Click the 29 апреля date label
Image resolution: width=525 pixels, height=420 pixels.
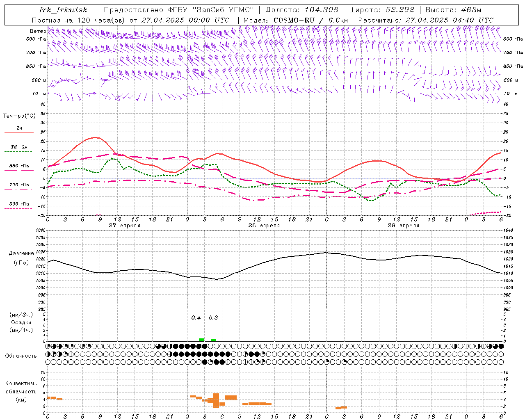(403, 226)
